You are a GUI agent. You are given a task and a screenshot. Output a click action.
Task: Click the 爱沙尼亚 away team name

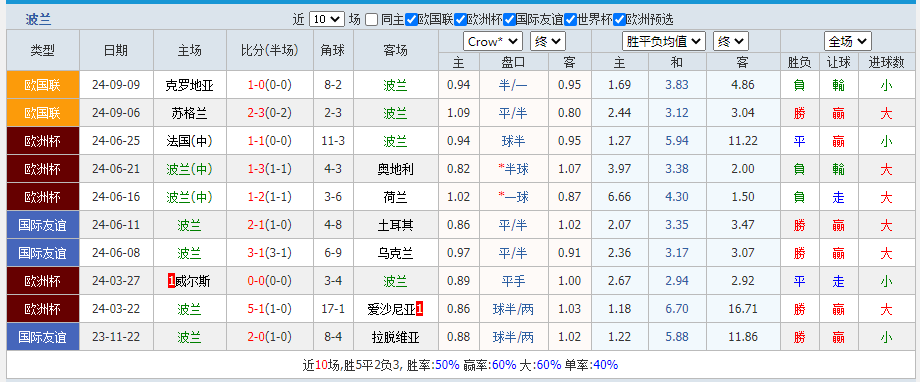coord(391,309)
